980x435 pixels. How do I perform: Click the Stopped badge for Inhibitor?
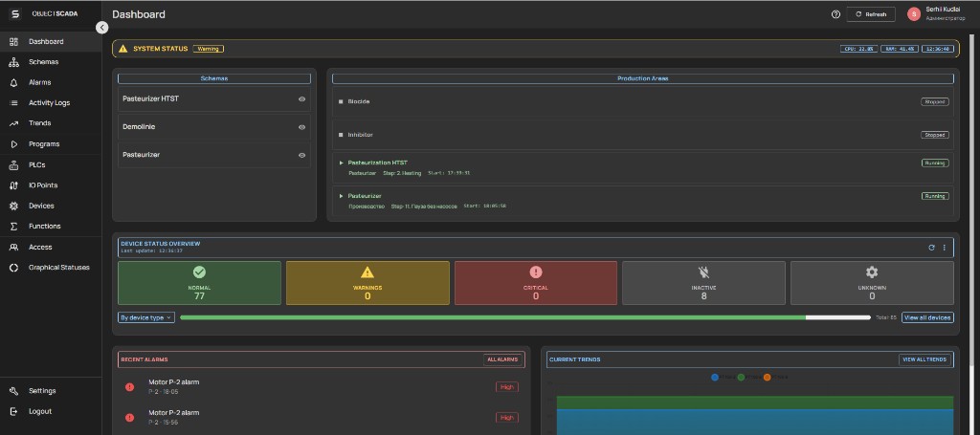click(x=934, y=135)
